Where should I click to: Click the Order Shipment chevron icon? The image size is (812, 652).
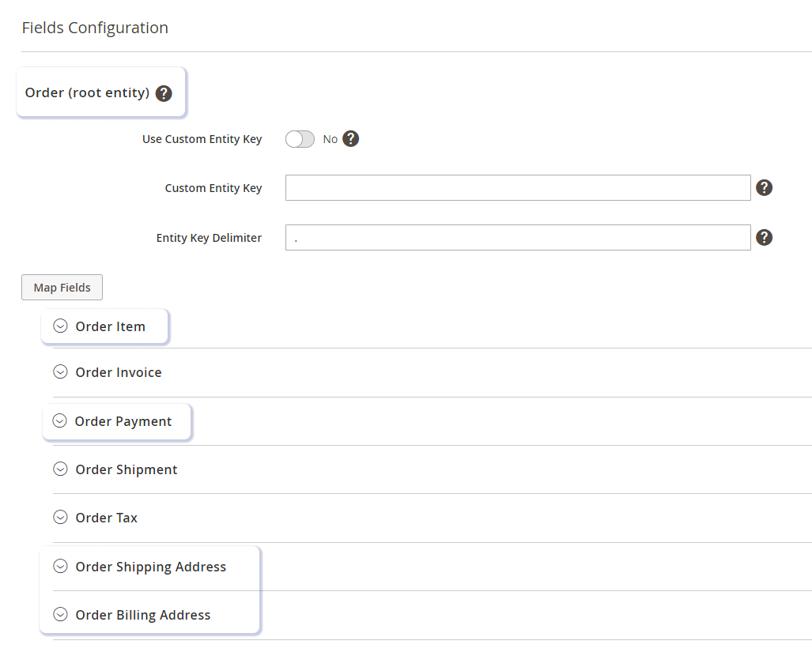coord(60,469)
